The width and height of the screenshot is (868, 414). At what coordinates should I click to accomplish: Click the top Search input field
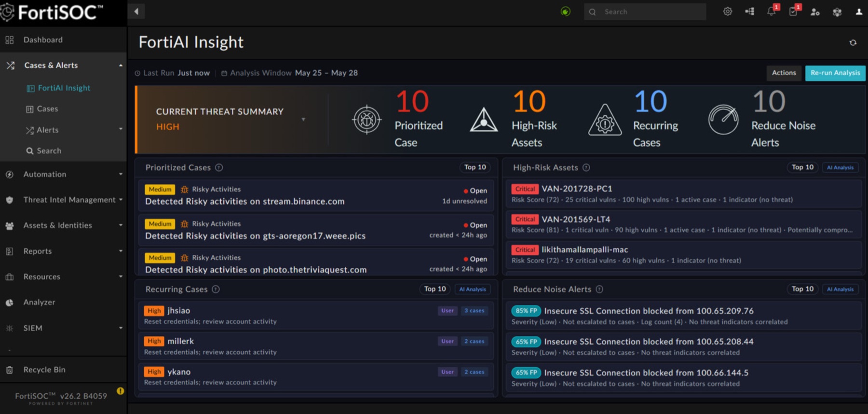[645, 12]
